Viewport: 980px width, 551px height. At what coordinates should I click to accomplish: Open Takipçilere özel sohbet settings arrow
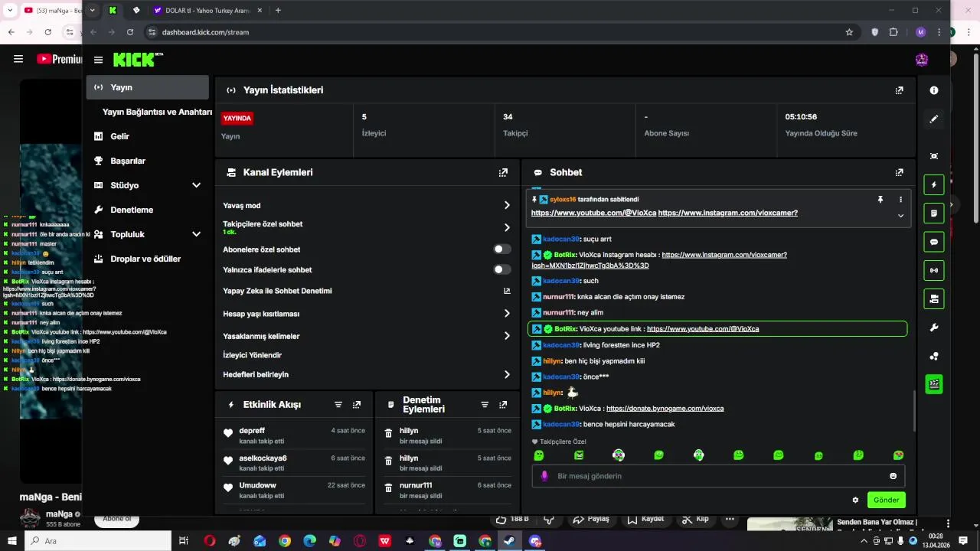507,227
